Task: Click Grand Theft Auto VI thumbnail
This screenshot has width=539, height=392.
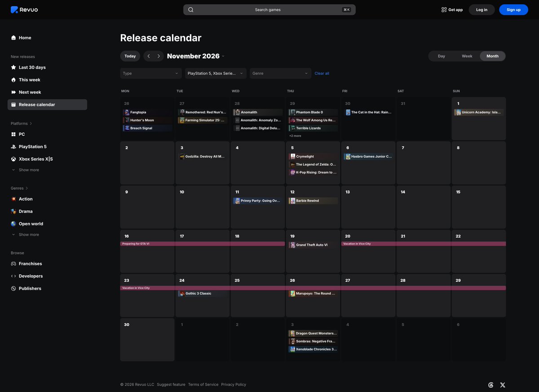Action: click(292, 245)
